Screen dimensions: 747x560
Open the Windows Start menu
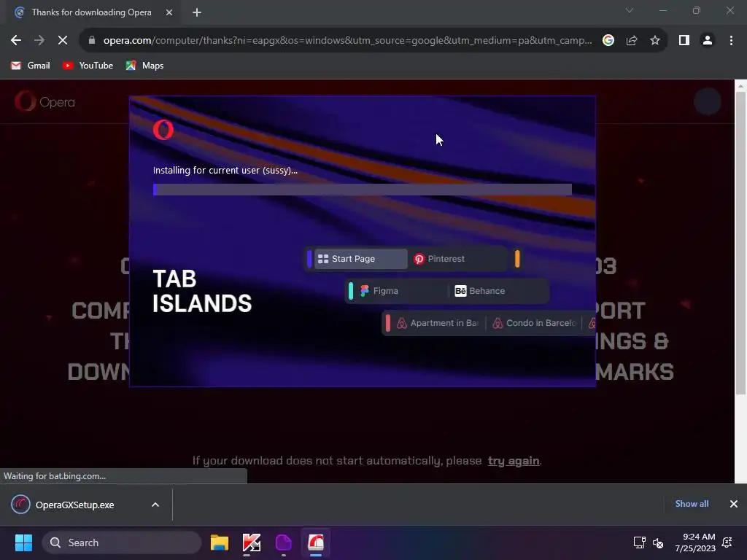[x=23, y=542]
